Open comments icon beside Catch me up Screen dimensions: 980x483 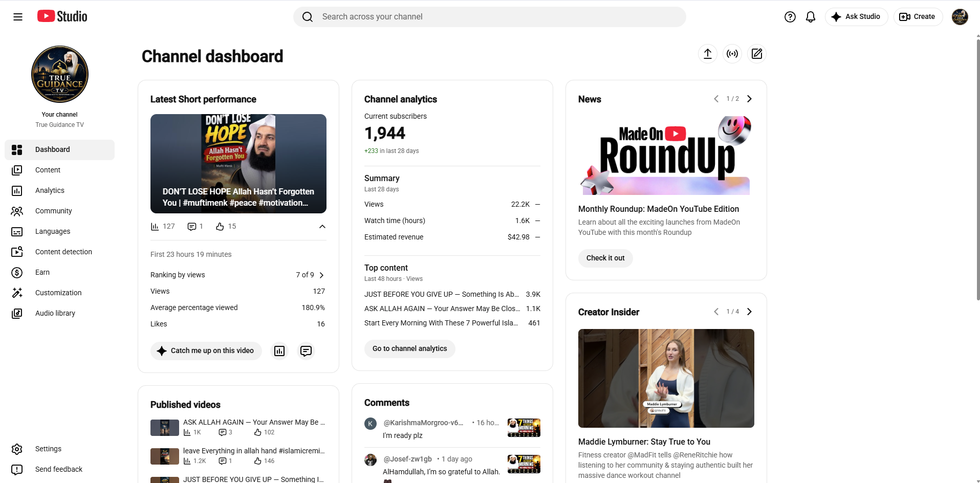306,351
